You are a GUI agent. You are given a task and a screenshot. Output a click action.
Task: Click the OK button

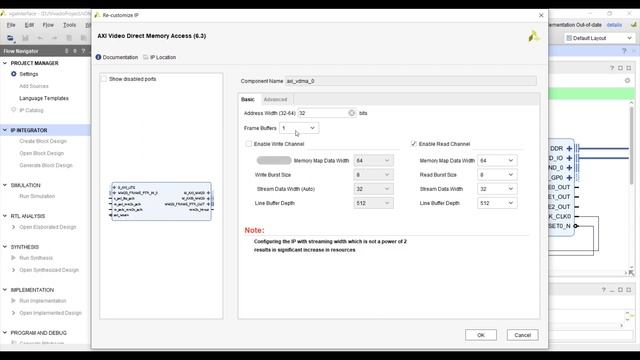(x=481, y=335)
